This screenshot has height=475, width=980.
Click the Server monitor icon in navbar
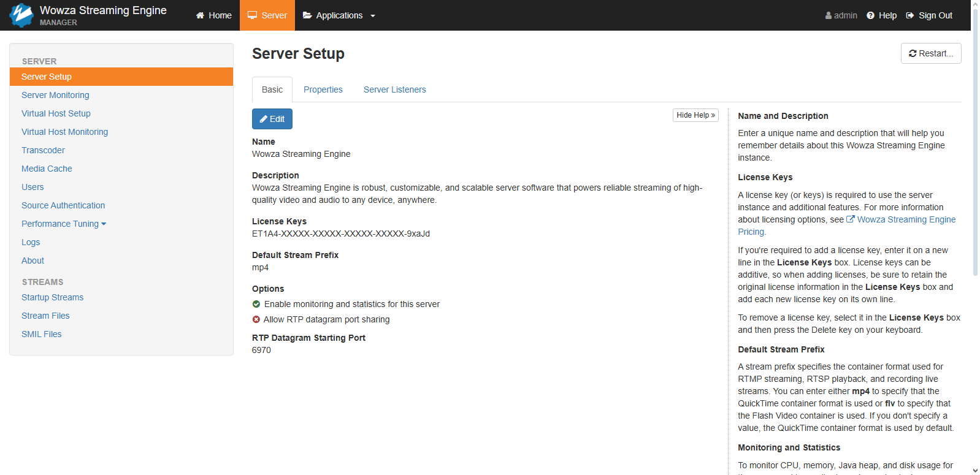252,15
